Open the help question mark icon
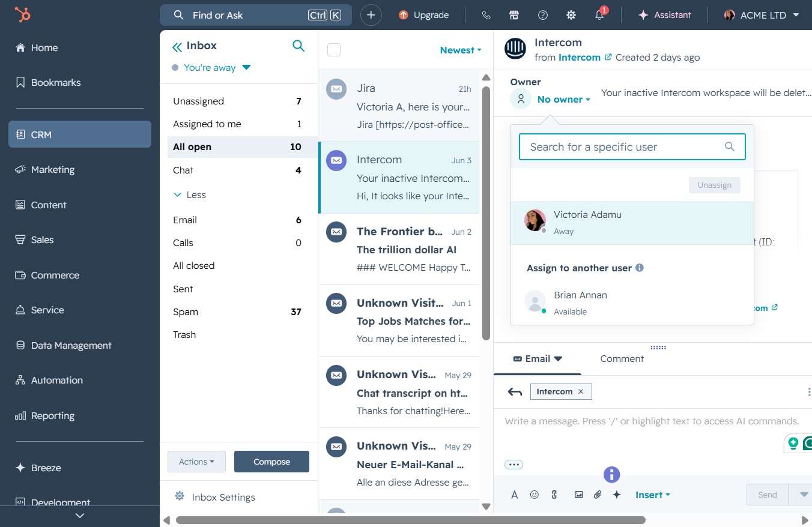The image size is (812, 527). [543, 15]
